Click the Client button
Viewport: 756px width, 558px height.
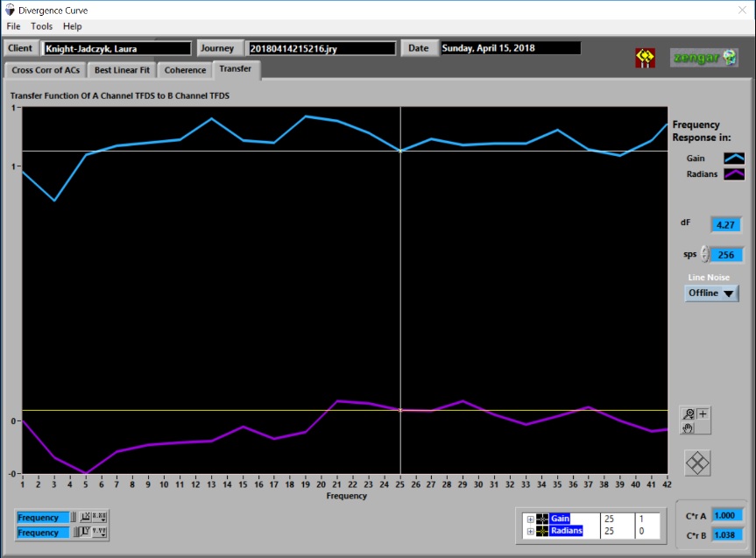click(x=20, y=48)
